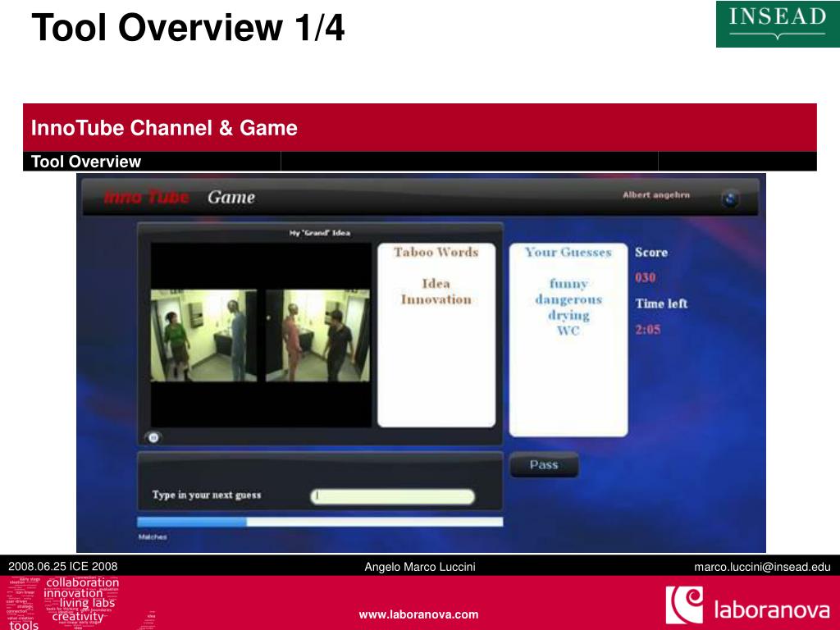840x630 pixels.
Task: Click the 'Taboo Words' heading
Action: (x=436, y=252)
